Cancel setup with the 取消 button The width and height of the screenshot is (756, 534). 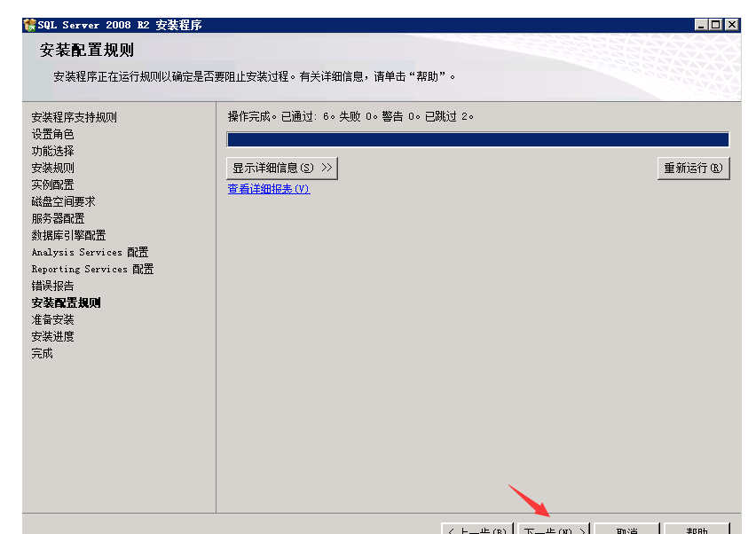(x=626, y=530)
